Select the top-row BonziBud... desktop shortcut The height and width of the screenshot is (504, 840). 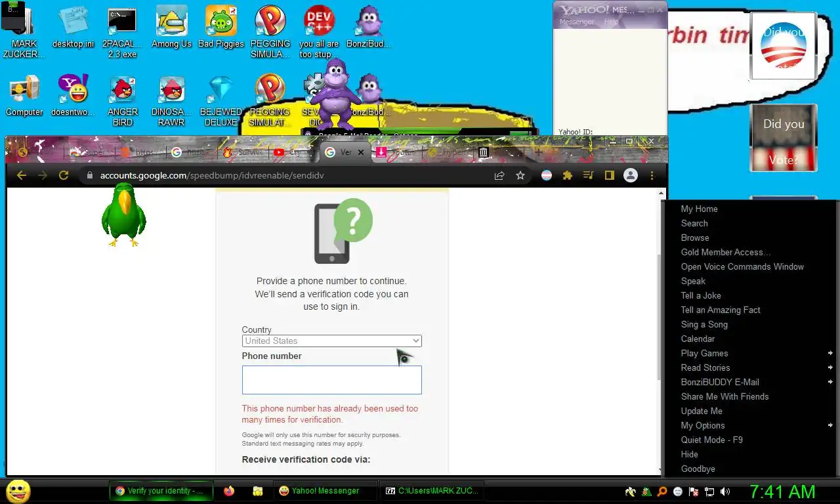click(x=368, y=27)
